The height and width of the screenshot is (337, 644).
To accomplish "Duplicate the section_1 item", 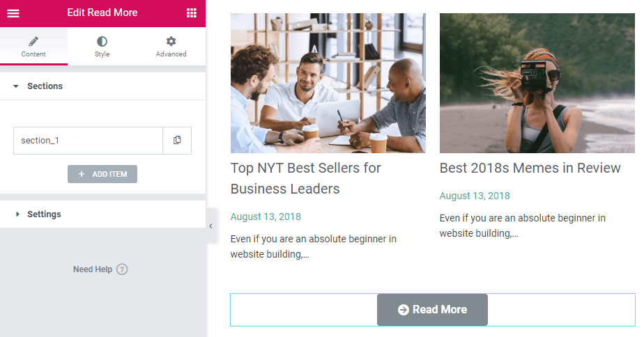I will [177, 141].
